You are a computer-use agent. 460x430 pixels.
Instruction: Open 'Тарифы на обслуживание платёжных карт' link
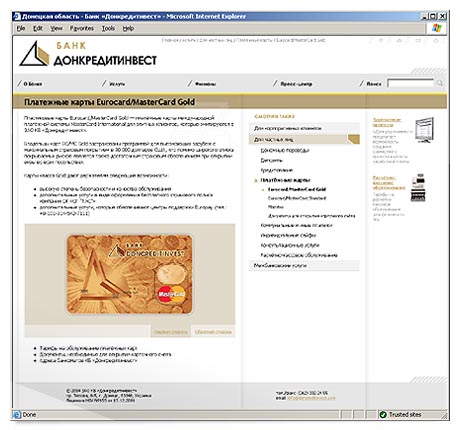(x=88, y=348)
